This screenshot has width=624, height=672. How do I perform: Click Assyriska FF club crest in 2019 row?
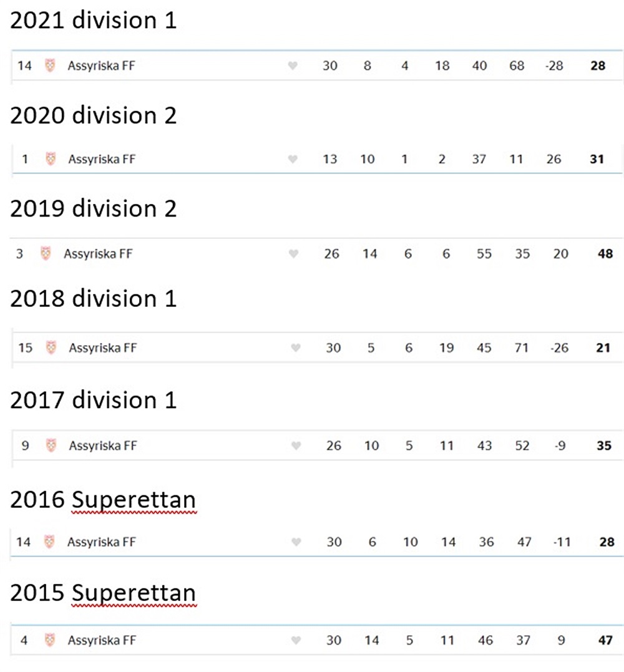46,253
